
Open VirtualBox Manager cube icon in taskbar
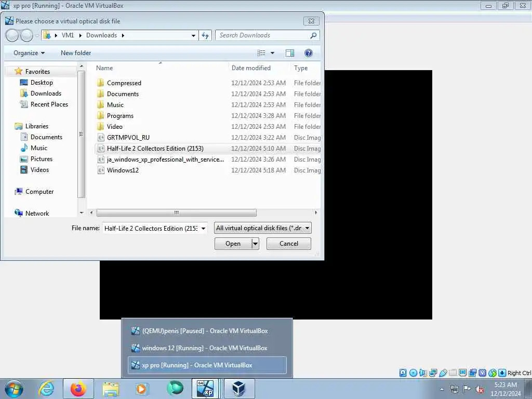coord(239,389)
